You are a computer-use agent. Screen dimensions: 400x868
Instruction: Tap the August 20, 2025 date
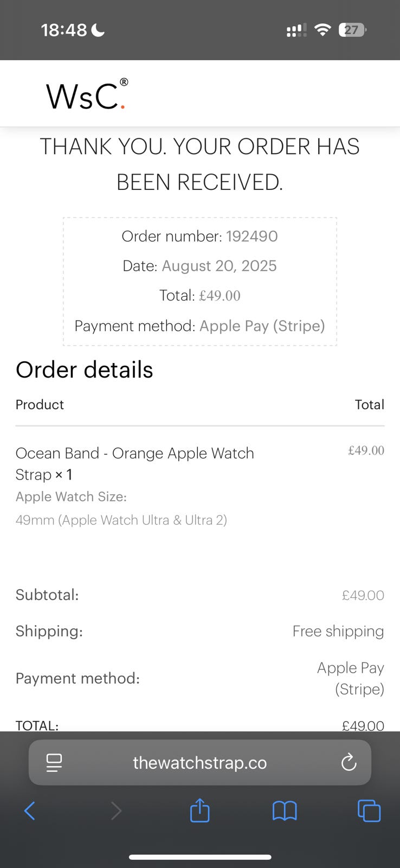click(219, 266)
